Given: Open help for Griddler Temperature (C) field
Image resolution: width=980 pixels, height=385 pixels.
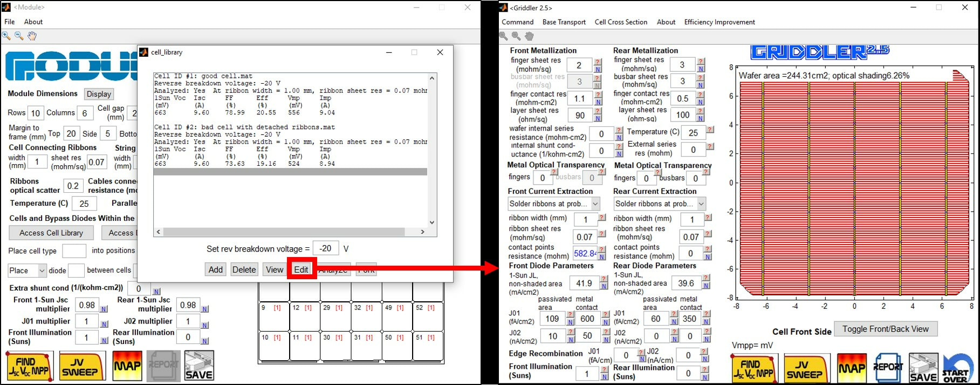Looking at the screenshot, I should coord(710,130).
